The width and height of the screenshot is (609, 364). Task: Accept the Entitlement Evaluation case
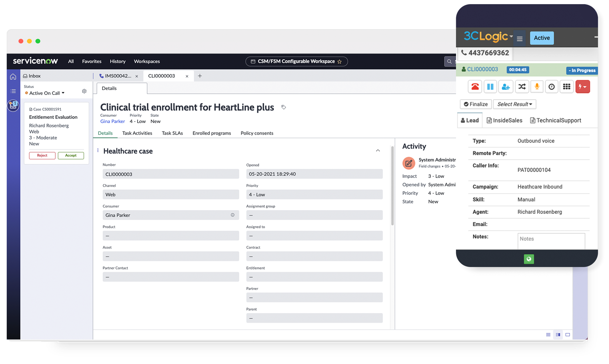71,155
